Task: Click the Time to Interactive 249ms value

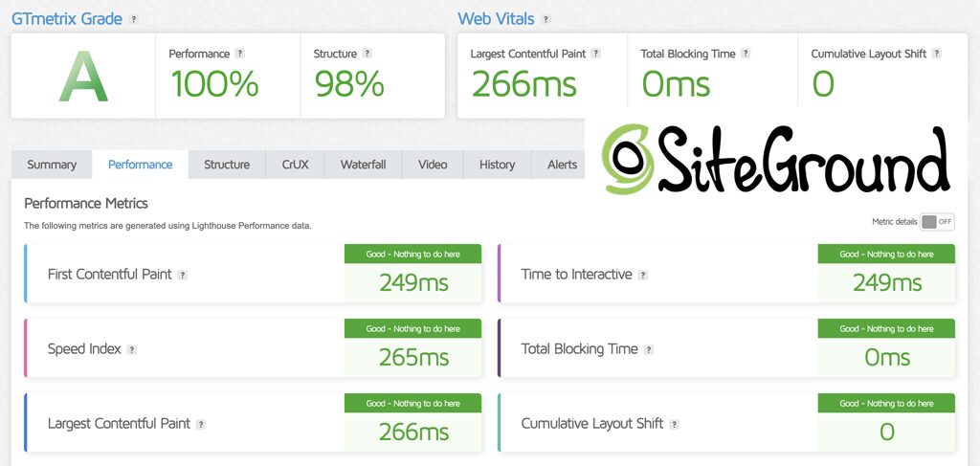Action: [x=887, y=283]
